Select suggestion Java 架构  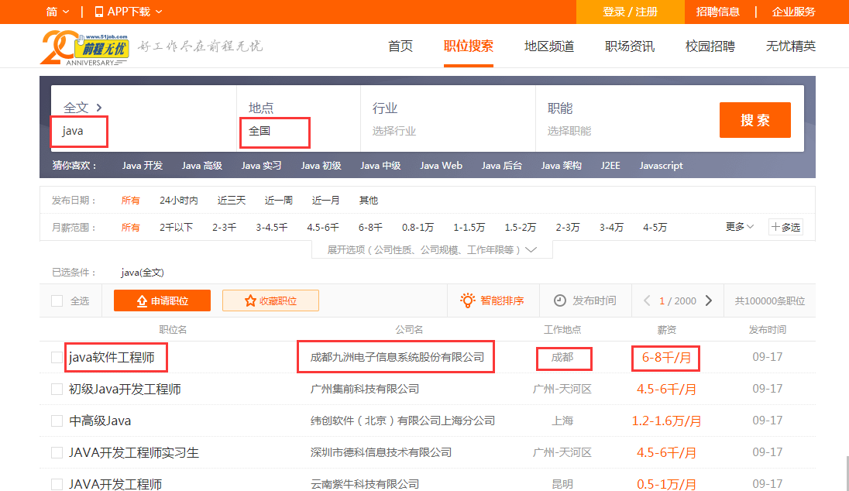pyautogui.click(x=561, y=166)
